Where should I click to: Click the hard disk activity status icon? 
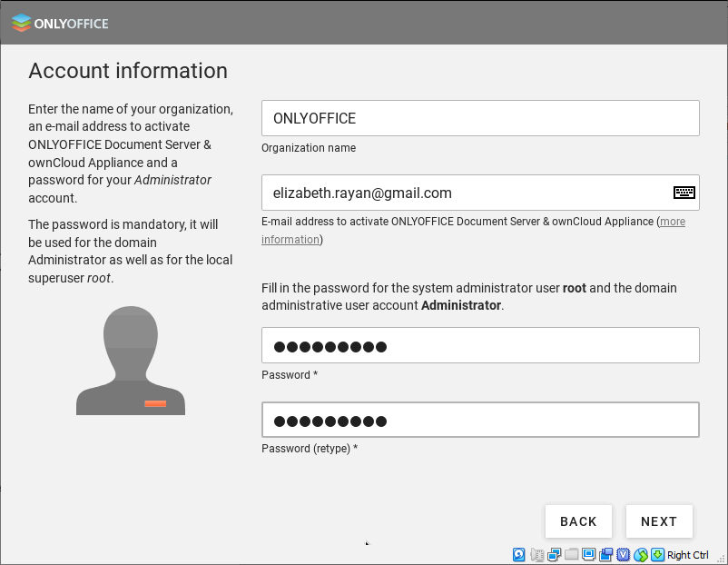tap(519, 555)
